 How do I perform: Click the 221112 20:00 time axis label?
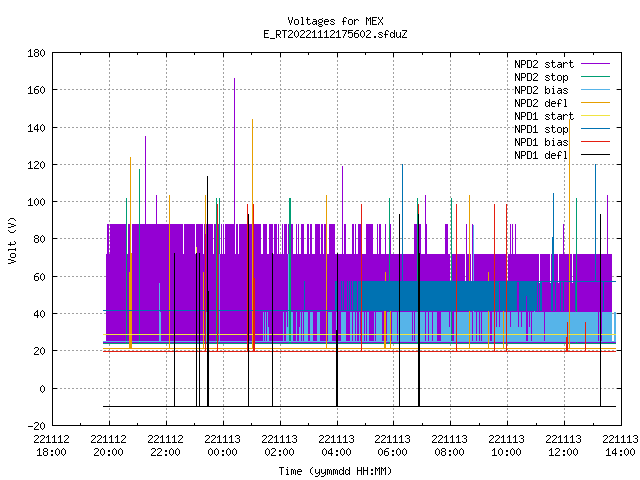click(109, 446)
